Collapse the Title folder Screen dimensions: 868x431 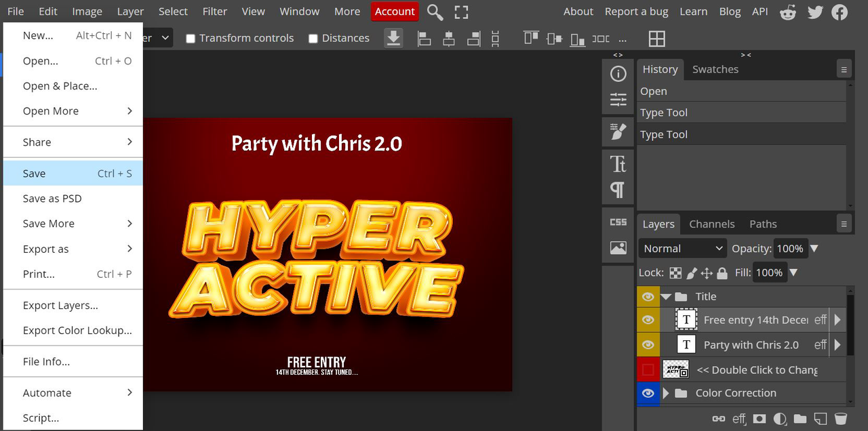666,297
